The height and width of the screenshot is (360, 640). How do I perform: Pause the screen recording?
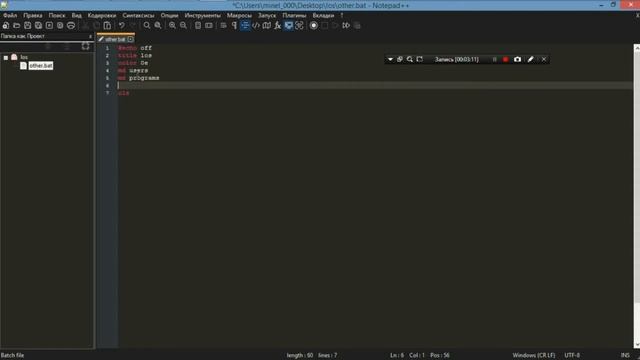click(x=495, y=60)
